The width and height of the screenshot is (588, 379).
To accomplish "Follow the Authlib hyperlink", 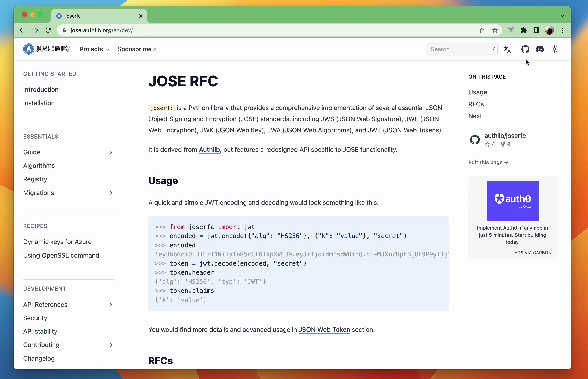I will (209, 150).
